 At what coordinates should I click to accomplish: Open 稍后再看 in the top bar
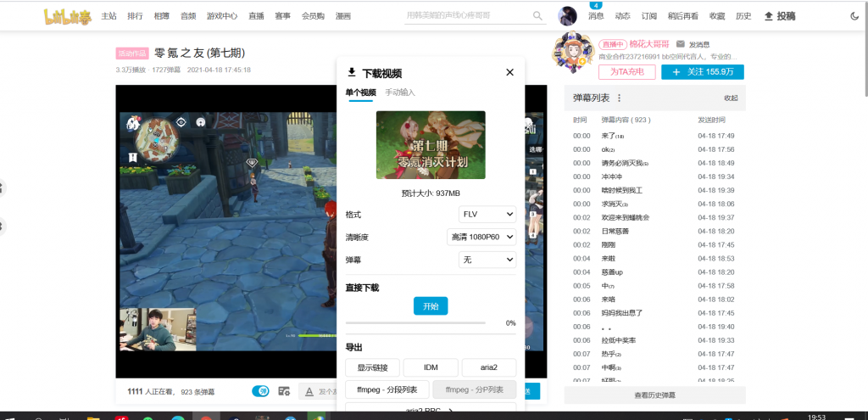(x=683, y=16)
